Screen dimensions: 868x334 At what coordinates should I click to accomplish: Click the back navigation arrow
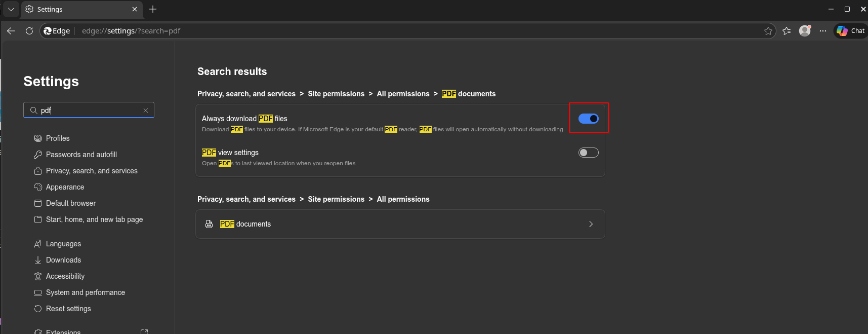click(x=11, y=31)
